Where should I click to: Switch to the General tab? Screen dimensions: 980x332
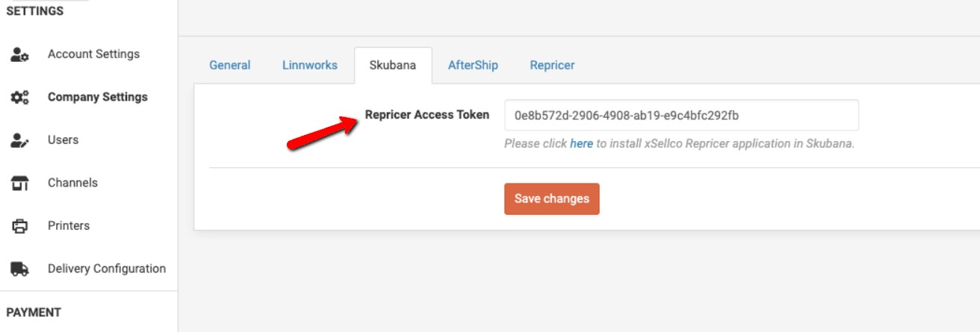coord(230,66)
